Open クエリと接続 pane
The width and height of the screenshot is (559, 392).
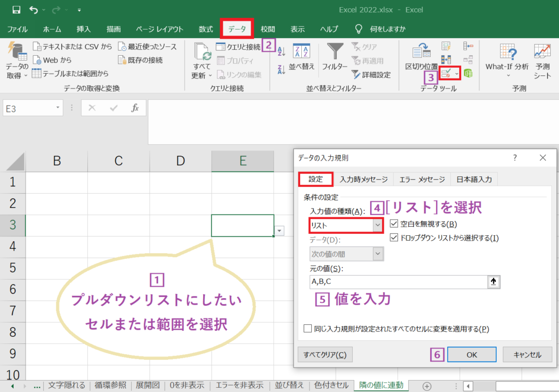point(238,47)
